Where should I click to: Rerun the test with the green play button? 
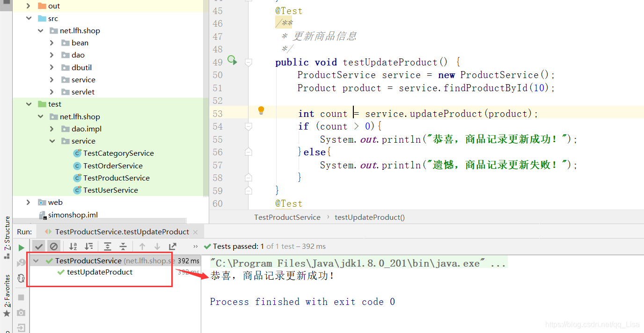tap(21, 247)
